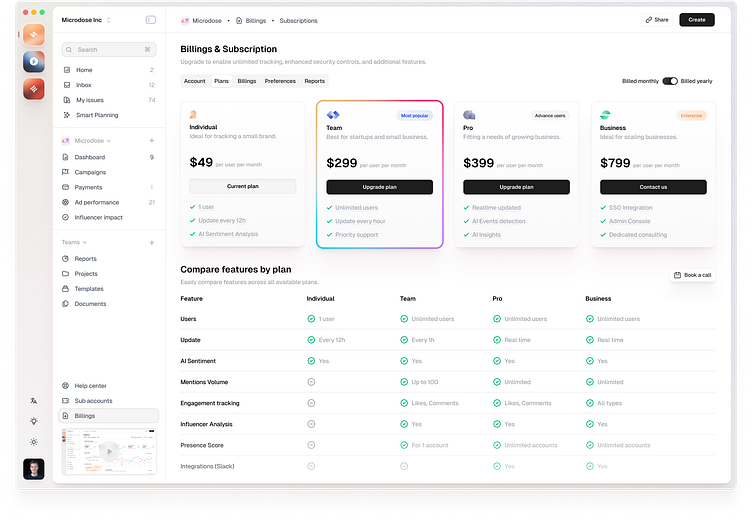Viewport: 752px width, 519px height.
Task: Click Contact us on Business plan
Action: 653,187
